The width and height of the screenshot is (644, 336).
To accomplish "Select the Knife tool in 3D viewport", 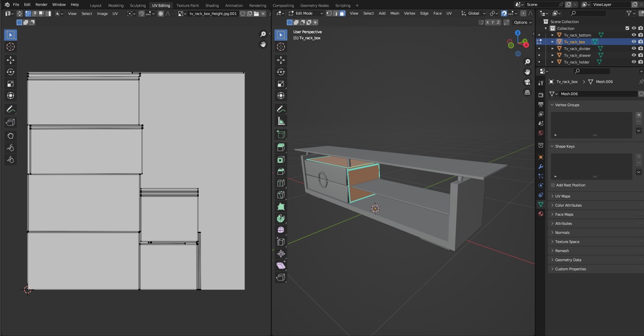I will coord(281,195).
